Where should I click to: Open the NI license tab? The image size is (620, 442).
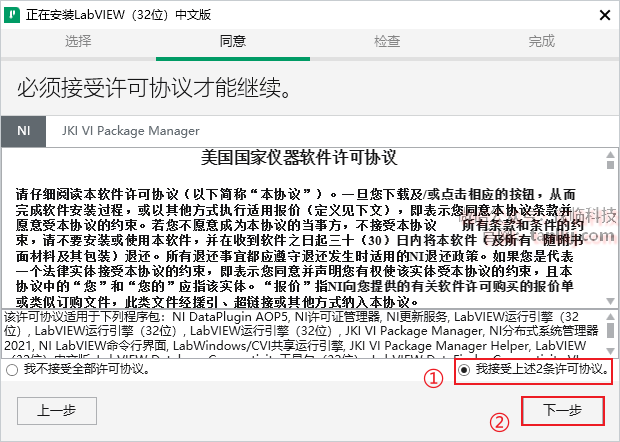[24, 131]
